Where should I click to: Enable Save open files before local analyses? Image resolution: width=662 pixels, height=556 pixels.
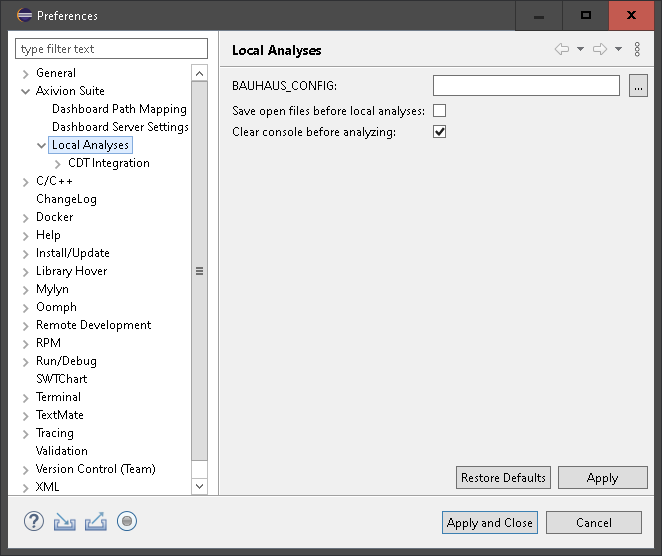(440, 111)
